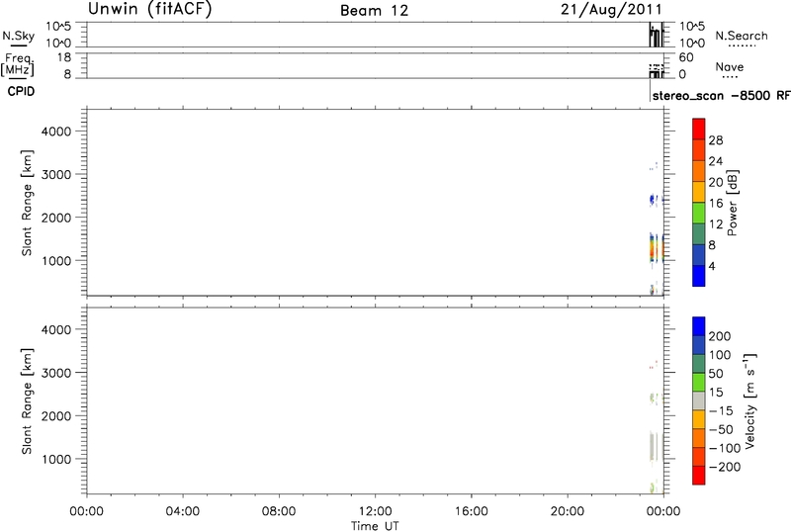Click the "20:00" time tick label
Viewport: 791px width, 532px height.
pos(568,511)
